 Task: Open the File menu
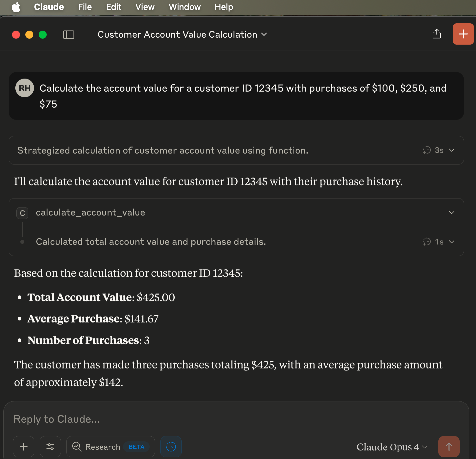pyautogui.click(x=85, y=7)
